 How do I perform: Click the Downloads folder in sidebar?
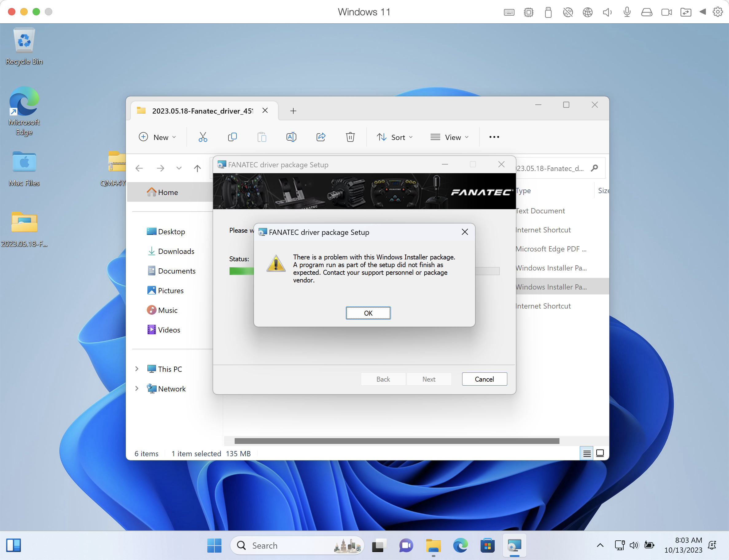(177, 251)
